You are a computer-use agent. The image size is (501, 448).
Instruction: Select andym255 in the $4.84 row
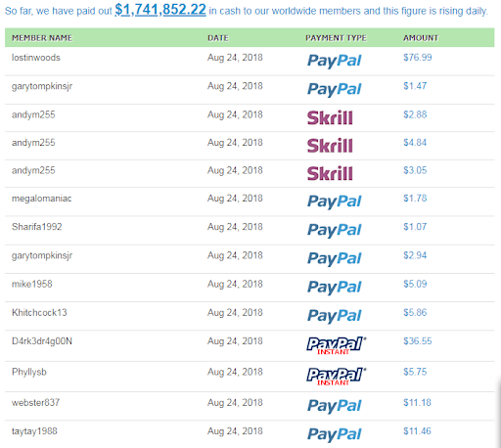(x=33, y=143)
